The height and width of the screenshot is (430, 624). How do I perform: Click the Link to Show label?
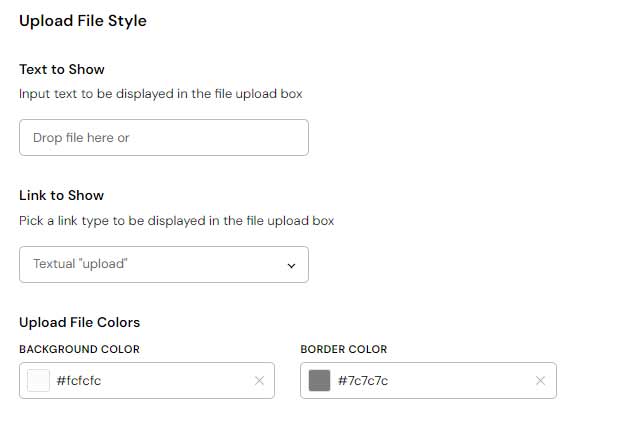tap(62, 196)
